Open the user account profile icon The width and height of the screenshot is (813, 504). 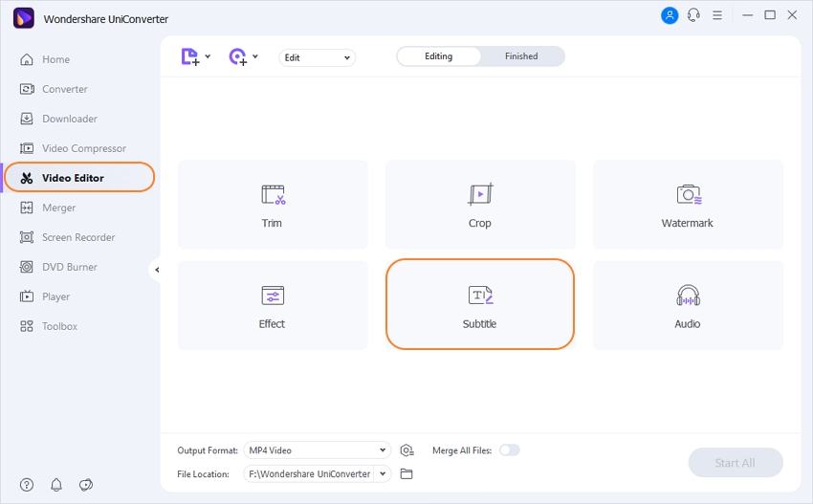click(x=669, y=15)
